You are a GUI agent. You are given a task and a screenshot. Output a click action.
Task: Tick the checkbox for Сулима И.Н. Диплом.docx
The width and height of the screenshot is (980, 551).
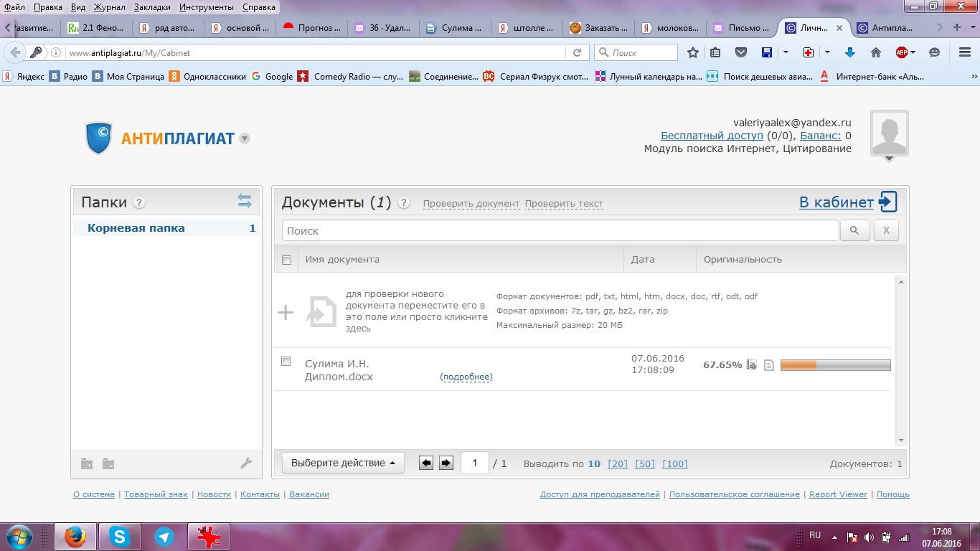[x=286, y=362]
